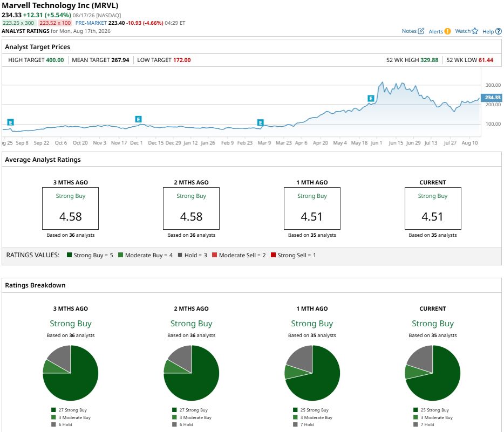Click the 1 MTH AGO ratings pie chart
This screenshot has width=504, height=432.
[x=312, y=373]
